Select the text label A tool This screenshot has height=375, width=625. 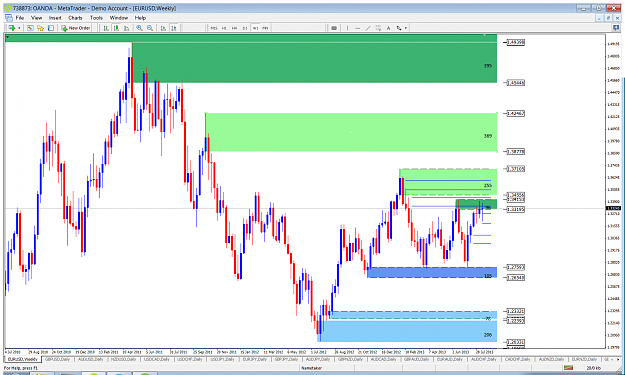click(x=389, y=28)
